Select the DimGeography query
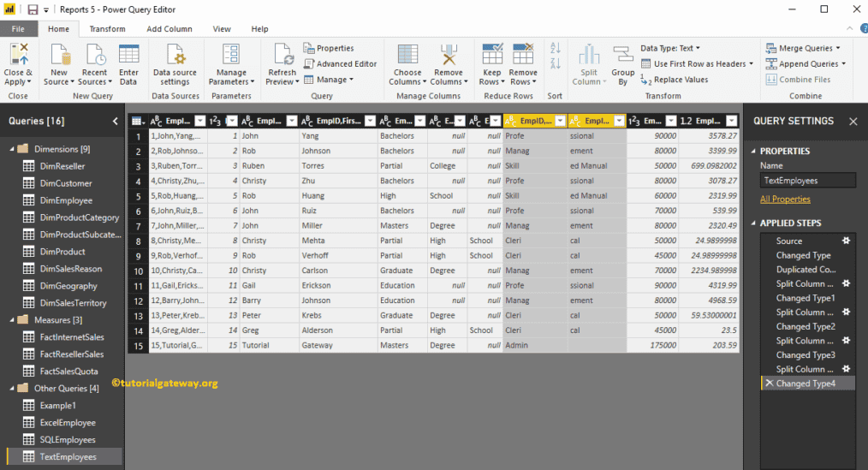 pyautogui.click(x=68, y=286)
